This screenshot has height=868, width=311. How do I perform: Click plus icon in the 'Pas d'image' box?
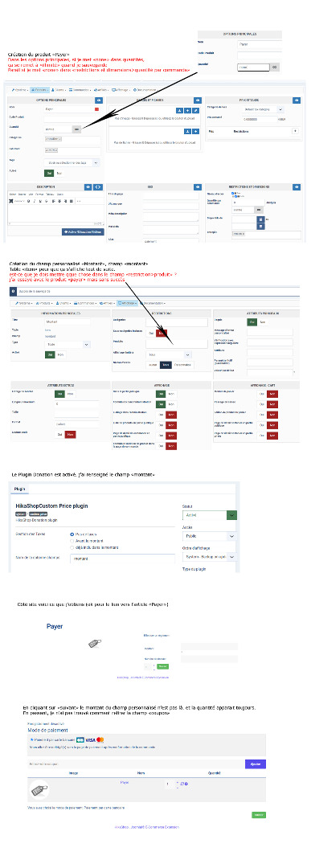coord(187,110)
